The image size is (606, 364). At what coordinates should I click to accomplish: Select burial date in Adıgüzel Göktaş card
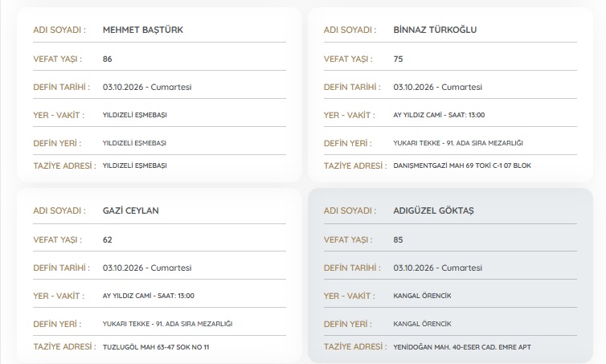(437, 268)
